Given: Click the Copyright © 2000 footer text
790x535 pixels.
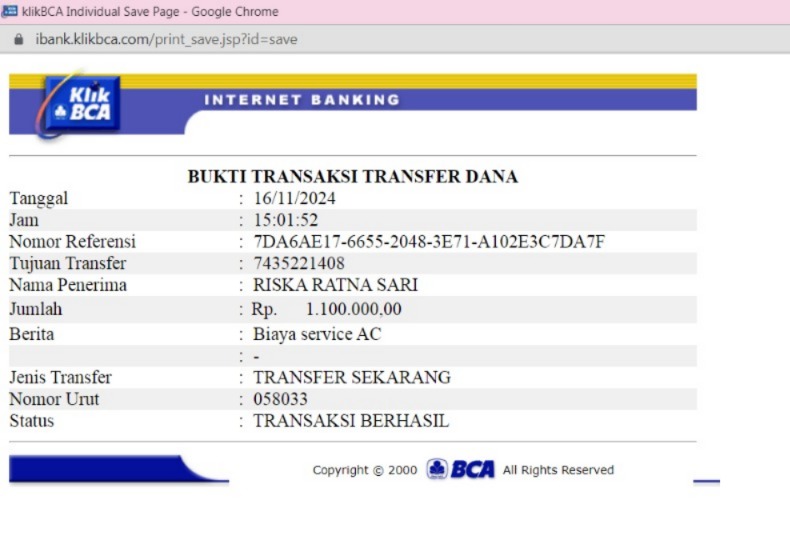Looking at the screenshot, I should (364, 470).
